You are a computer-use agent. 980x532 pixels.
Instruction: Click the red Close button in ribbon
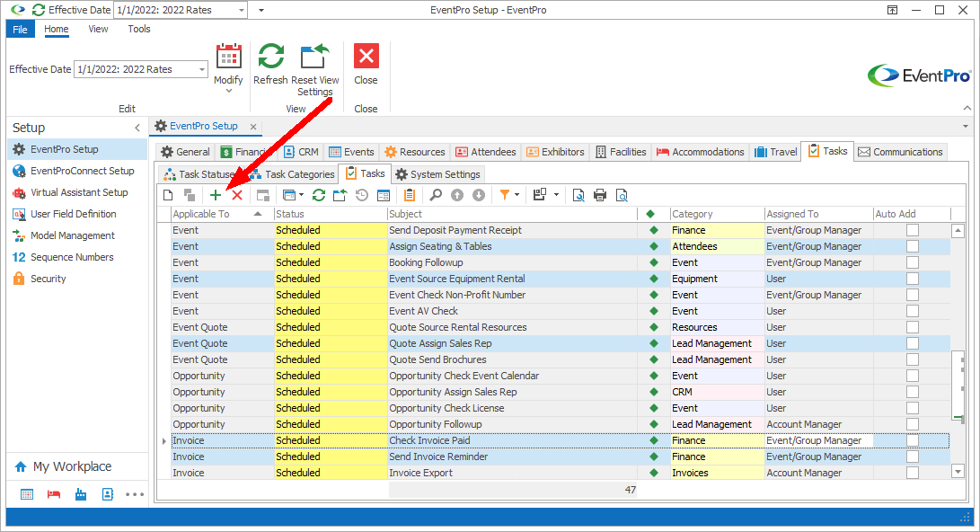tap(366, 65)
